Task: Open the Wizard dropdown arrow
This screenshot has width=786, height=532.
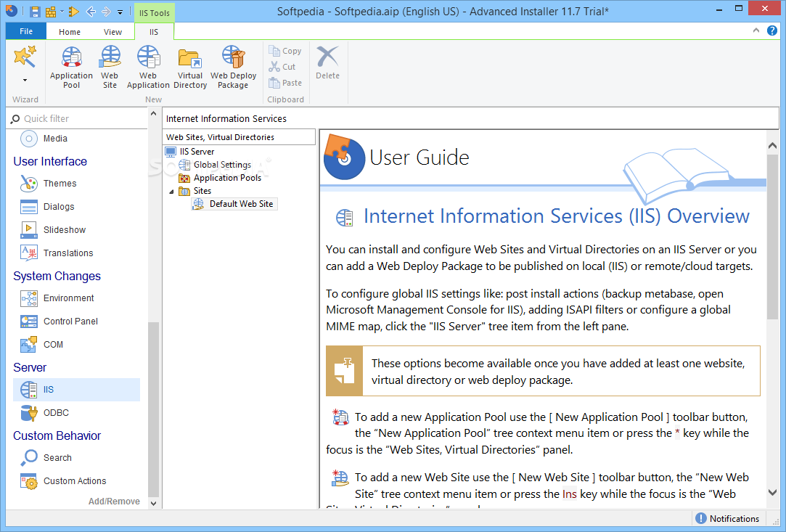Action: (x=25, y=81)
